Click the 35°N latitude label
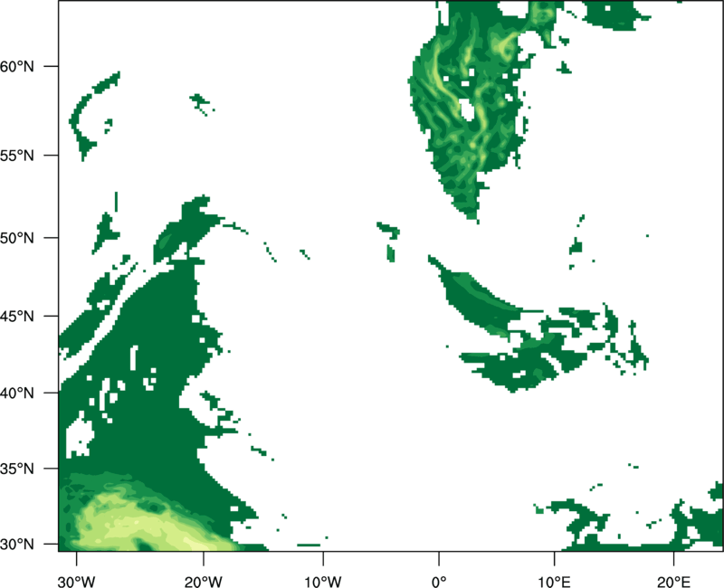Image resolution: width=724 pixels, height=588 pixels. point(16,469)
